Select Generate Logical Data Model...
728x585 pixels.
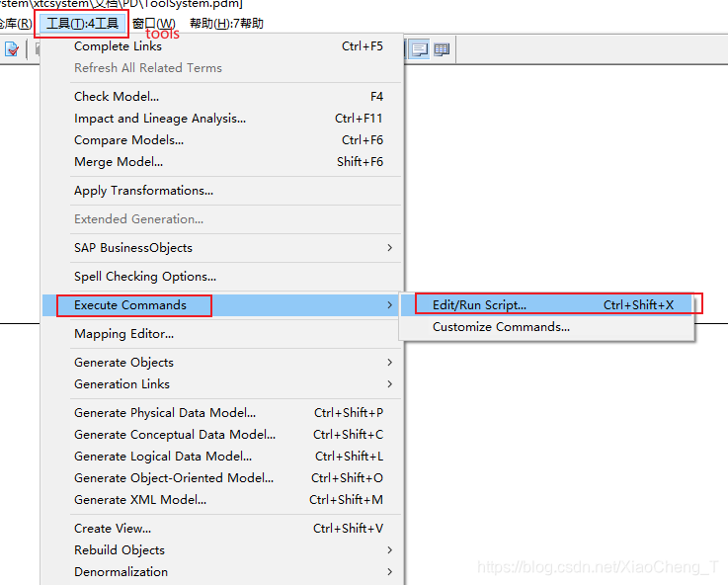(222, 456)
